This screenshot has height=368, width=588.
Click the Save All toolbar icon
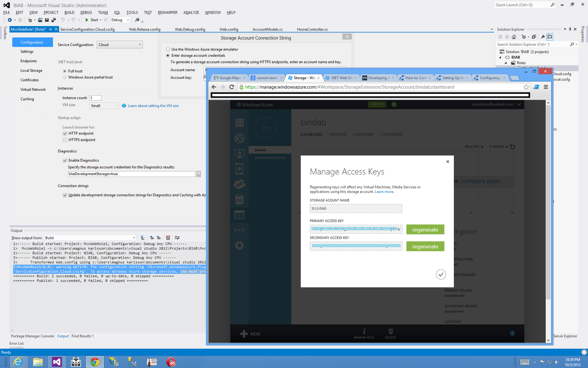tap(53, 20)
